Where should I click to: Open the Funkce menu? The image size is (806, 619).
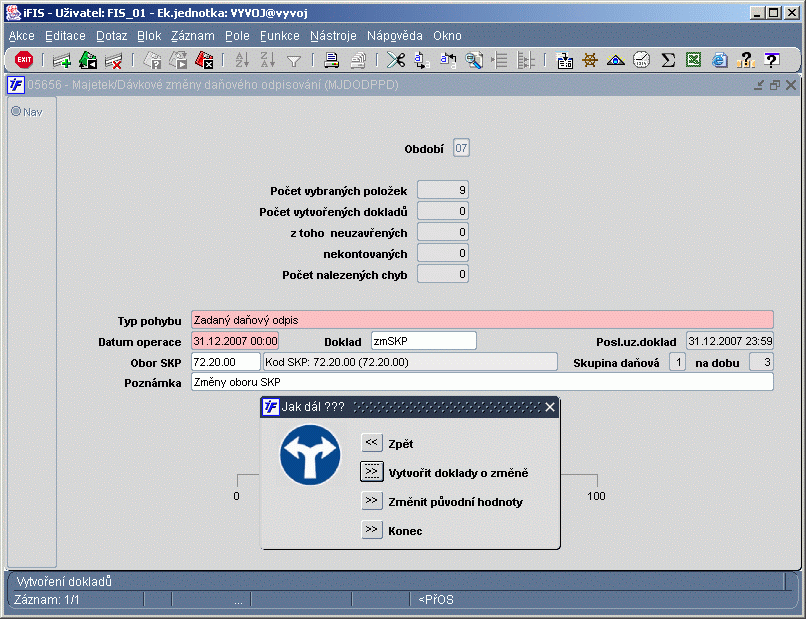coord(280,36)
